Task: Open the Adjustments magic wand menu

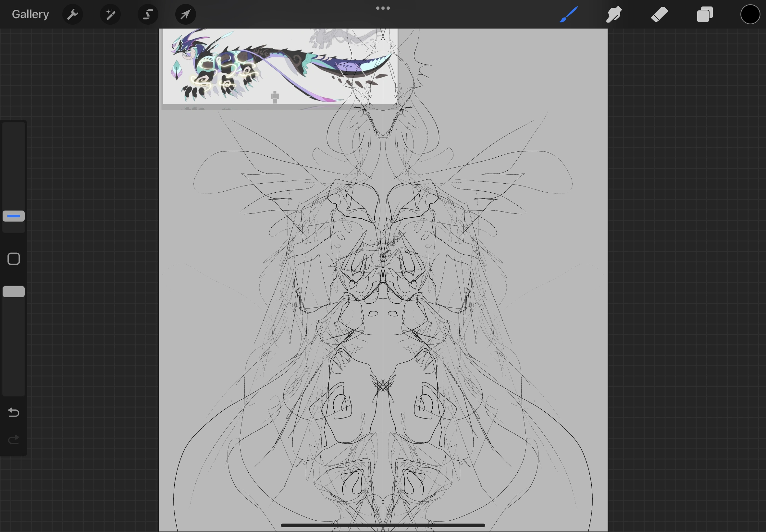Action: 110,14
